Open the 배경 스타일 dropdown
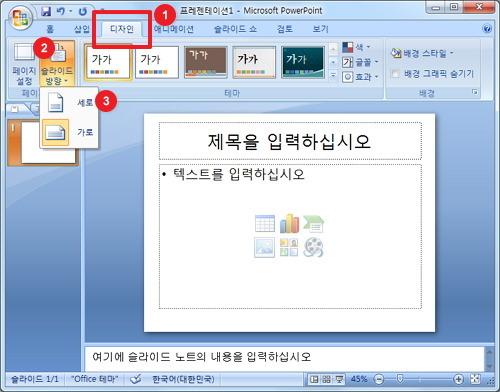Screen dimensions: 500x392 pos(422,53)
